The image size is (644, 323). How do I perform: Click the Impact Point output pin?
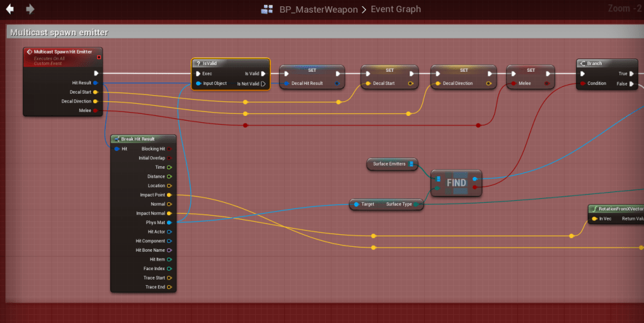[x=169, y=195]
